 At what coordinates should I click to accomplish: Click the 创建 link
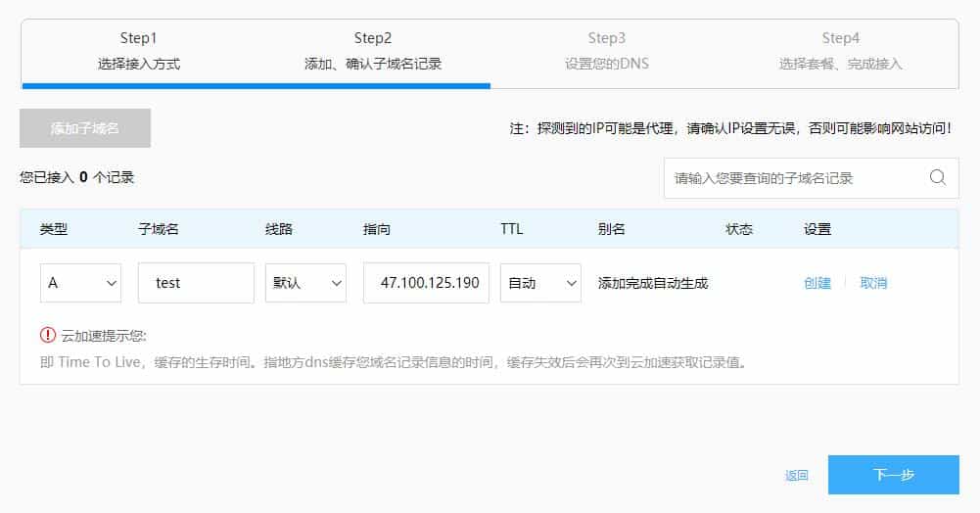pyautogui.click(x=817, y=283)
